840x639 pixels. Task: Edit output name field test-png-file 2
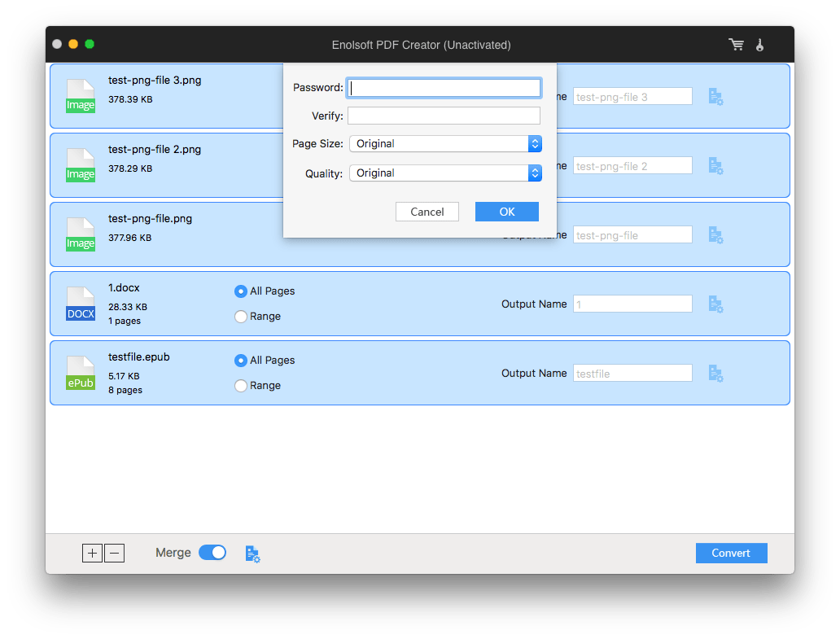click(632, 166)
